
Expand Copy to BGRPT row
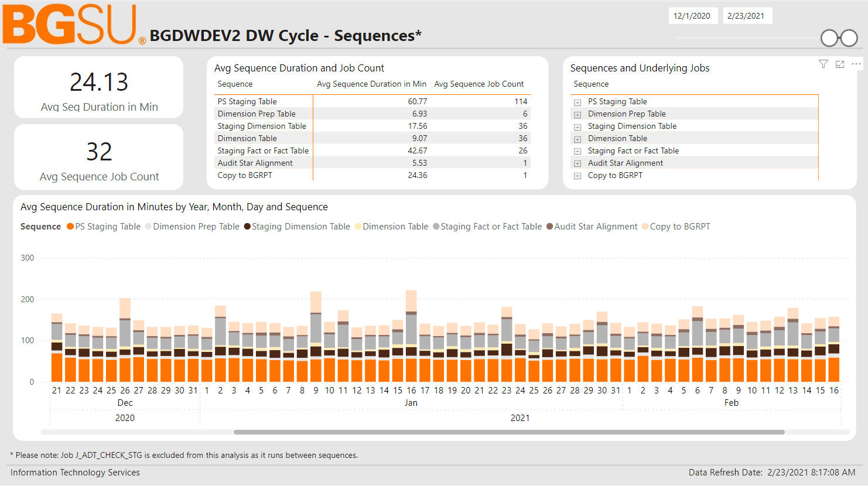point(577,176)
